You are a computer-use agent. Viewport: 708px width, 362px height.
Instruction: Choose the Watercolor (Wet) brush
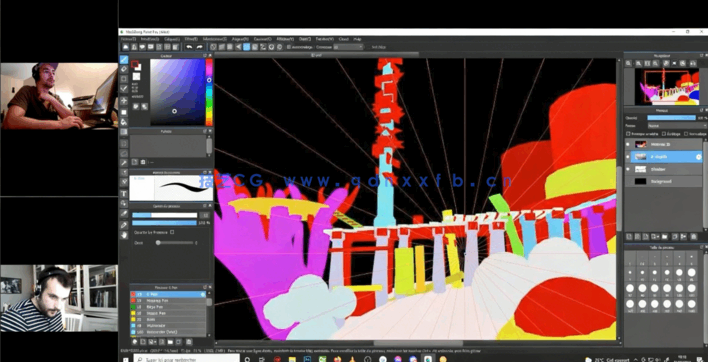(x=168, y=332)
